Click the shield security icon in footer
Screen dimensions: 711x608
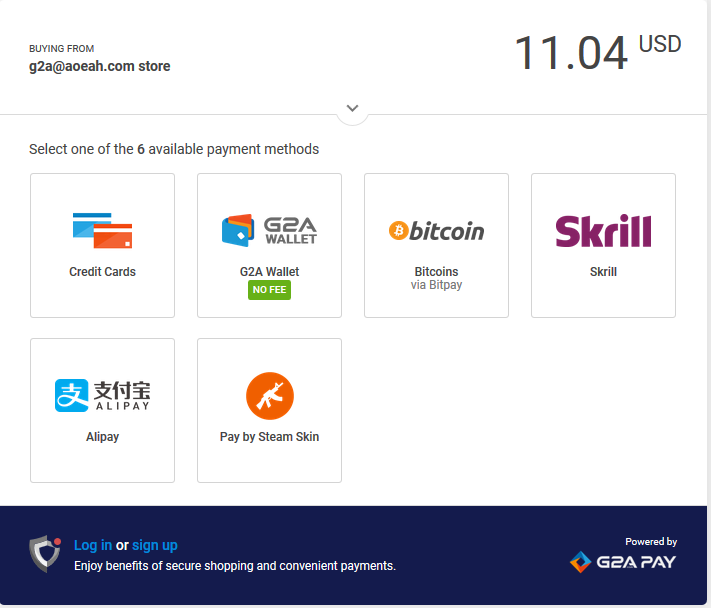[x=45, y=553]
